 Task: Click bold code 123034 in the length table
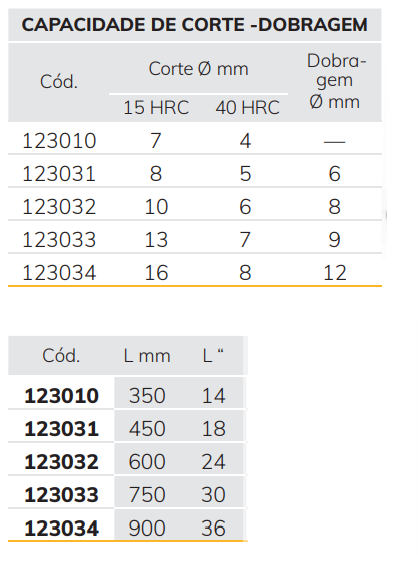pos(61,528)
